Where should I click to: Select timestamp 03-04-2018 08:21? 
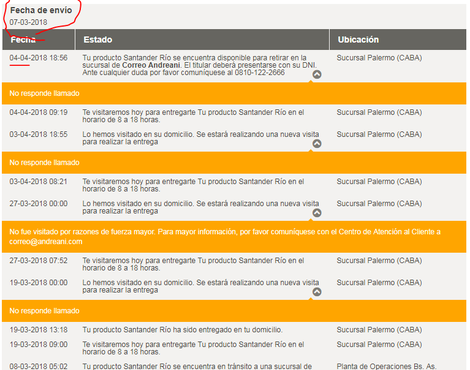tap(38, 182)
